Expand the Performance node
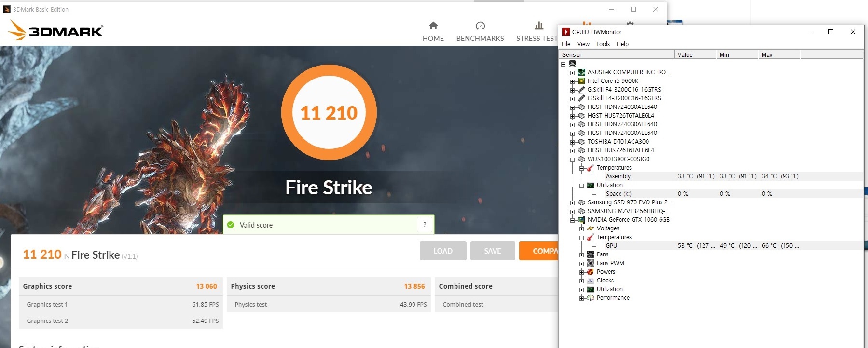The width and height of the screenshot is (868, 348). coord(582,298)
